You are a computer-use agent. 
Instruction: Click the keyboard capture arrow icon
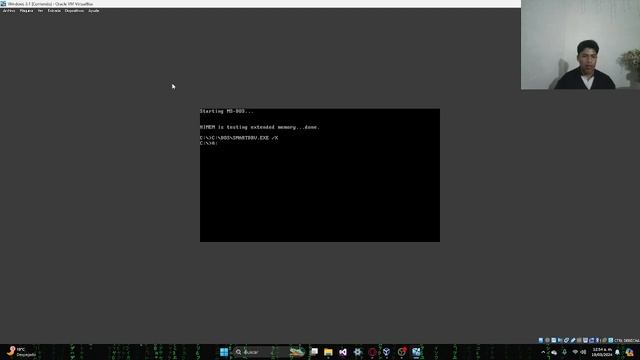[x=611, y=340]
